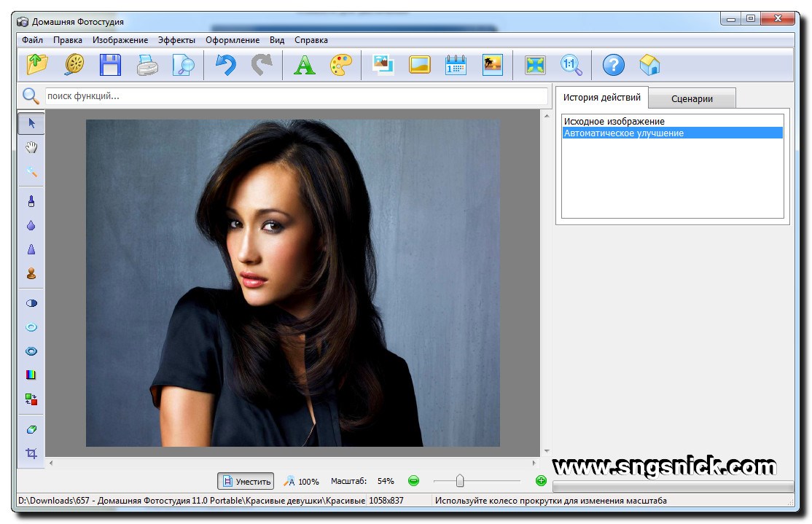Select the arrow pointer tool
812x524 pixels.
coord(31,123)
